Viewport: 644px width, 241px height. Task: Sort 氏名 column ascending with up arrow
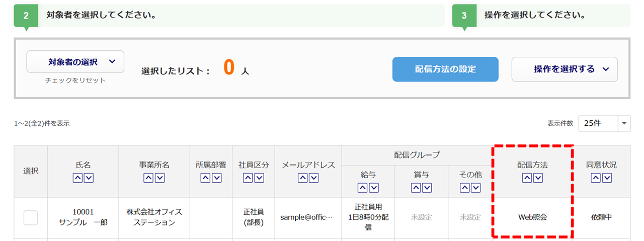pos(77,178)
